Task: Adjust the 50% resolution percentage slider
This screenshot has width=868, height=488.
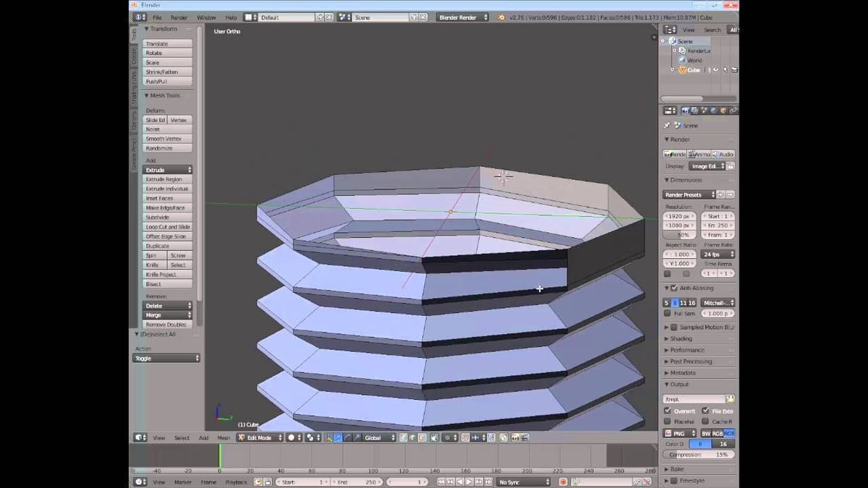Action: pyautogui.click(x=680, y=235)
